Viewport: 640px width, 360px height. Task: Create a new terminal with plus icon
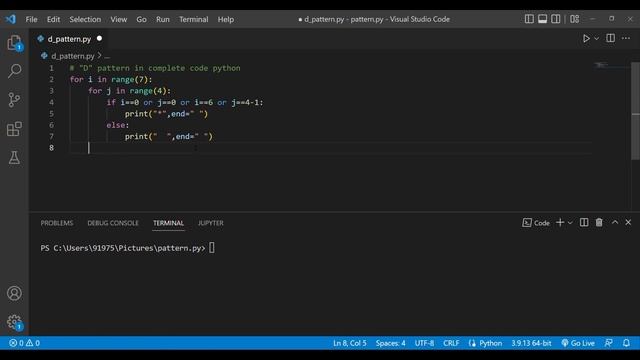(560, 222)
